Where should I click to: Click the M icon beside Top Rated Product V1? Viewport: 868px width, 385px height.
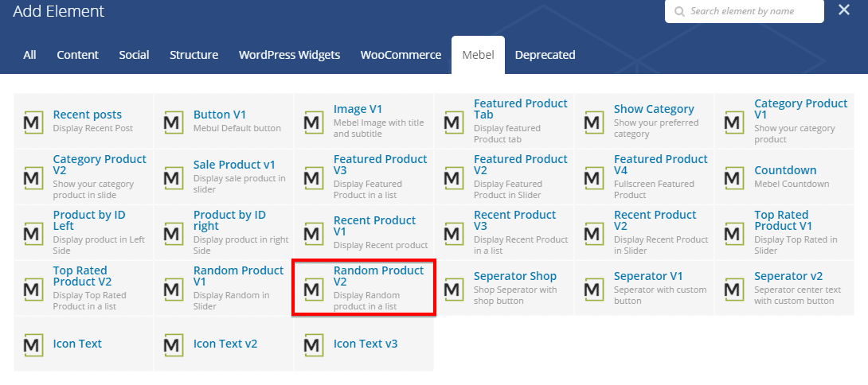(734, 233)
